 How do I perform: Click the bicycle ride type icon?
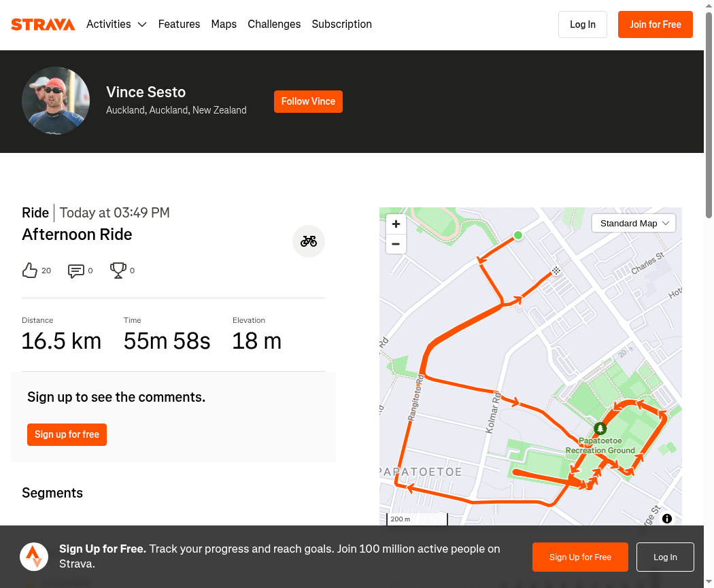(x=308, y=241)
